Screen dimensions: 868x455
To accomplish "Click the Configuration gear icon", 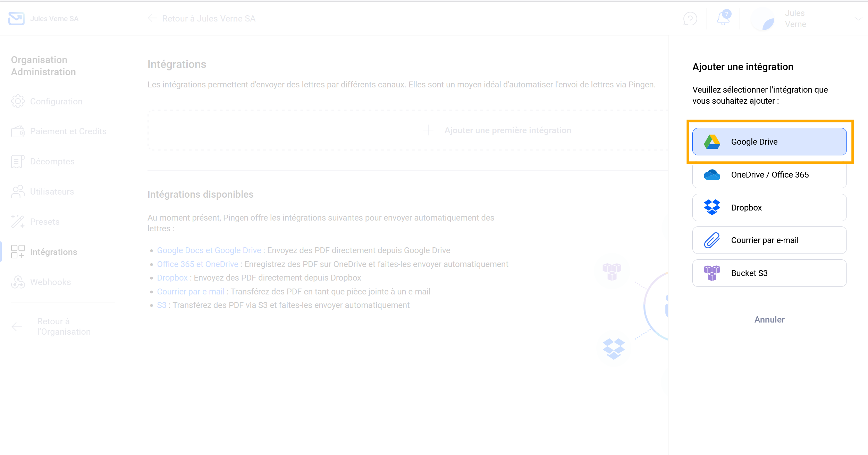I will pos(18,101).
